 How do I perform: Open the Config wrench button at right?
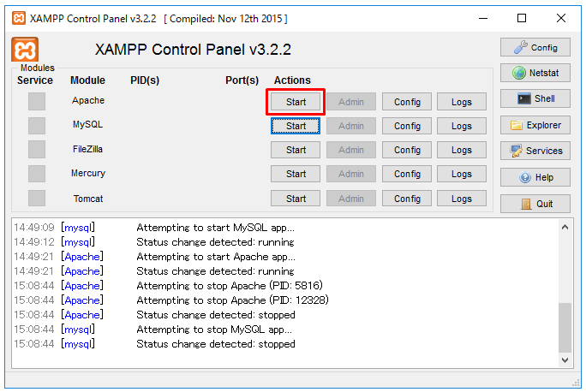(x=535, y=47)
